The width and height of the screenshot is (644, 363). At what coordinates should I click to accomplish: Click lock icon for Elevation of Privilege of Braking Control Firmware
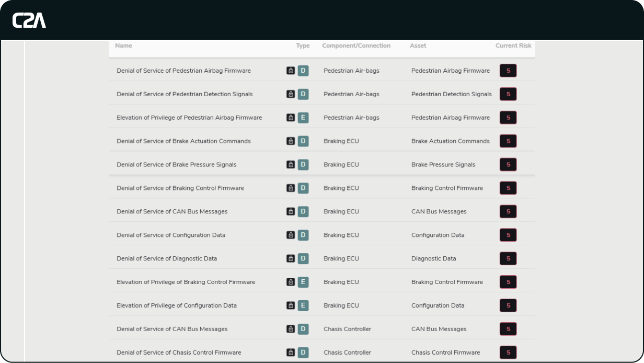tap(291, 282)
